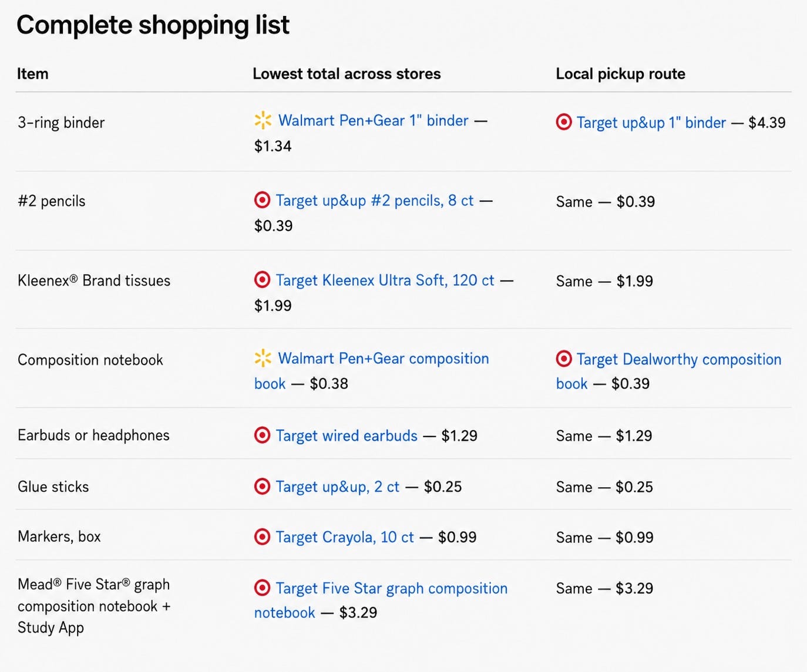This screenshot has width=807, height=672.
Task: Click Target icon beside Dealworthy composition book
Action: 564,359
